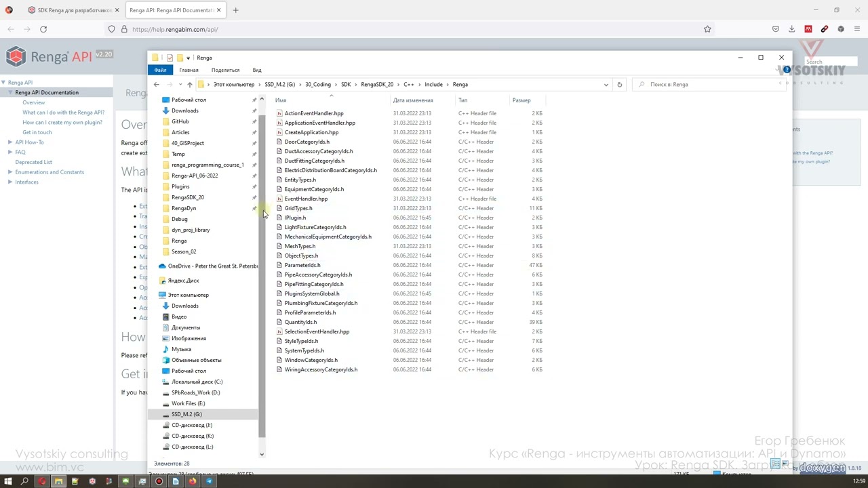
Task: Open address bar history dropdown in Explorer
Action: click(x=606, y=85)
